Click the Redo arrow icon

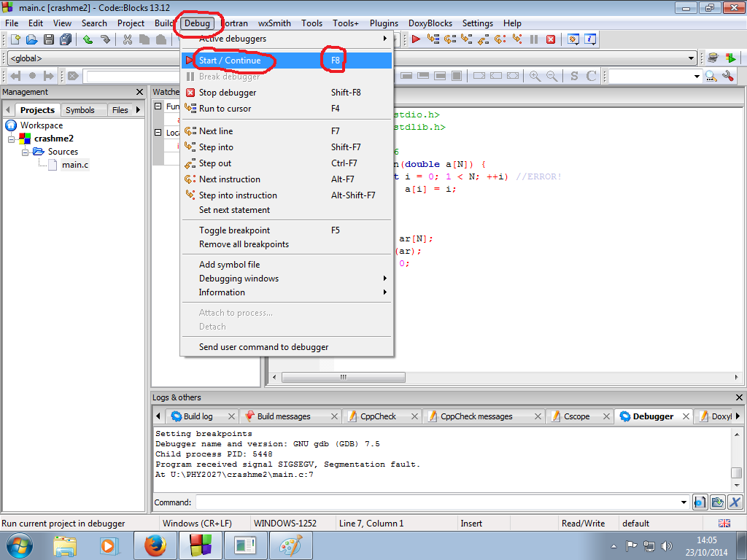coord(105,39)
